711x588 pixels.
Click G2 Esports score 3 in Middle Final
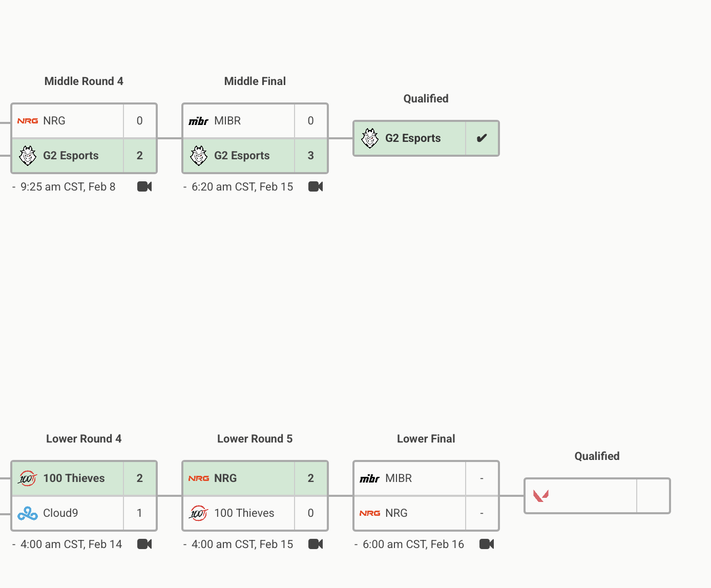pyautogui.click(x=310, y=156)
